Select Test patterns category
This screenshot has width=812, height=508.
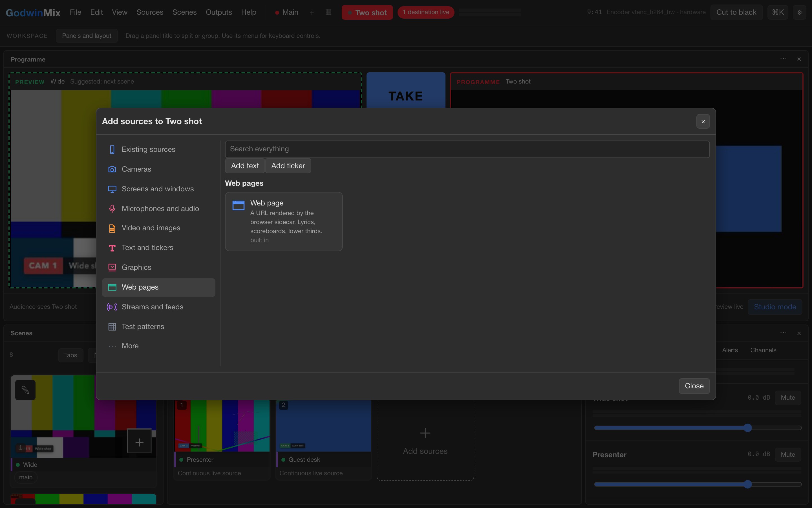[x=158, y=327]
